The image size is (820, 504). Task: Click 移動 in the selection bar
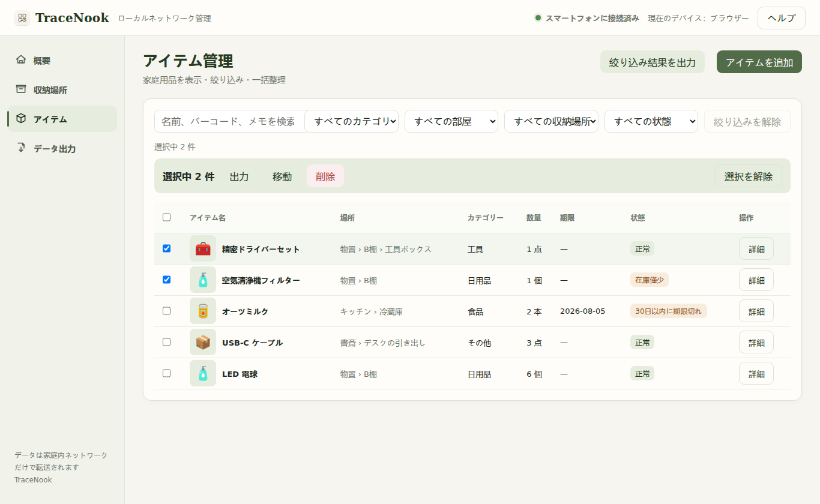282,176
